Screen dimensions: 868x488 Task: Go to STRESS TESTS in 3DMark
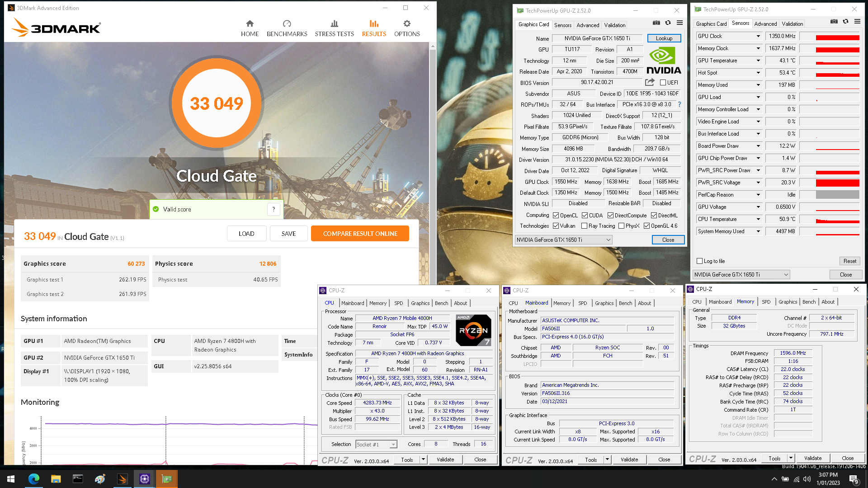[x=334, y=28]
